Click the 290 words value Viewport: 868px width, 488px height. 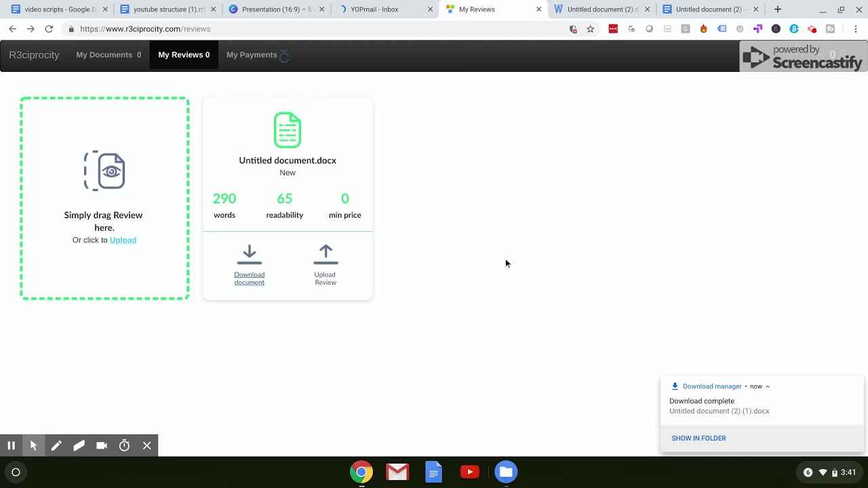[224, 199]
